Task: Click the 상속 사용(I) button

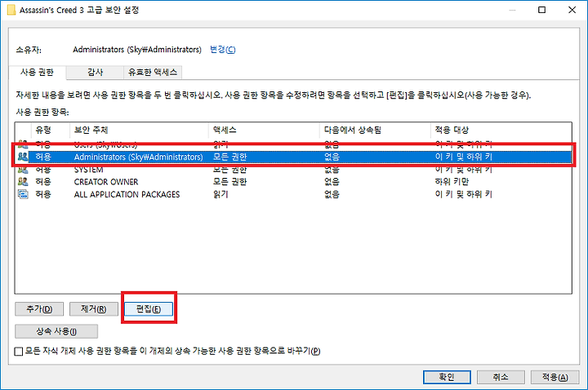Action: coord(56,331)
